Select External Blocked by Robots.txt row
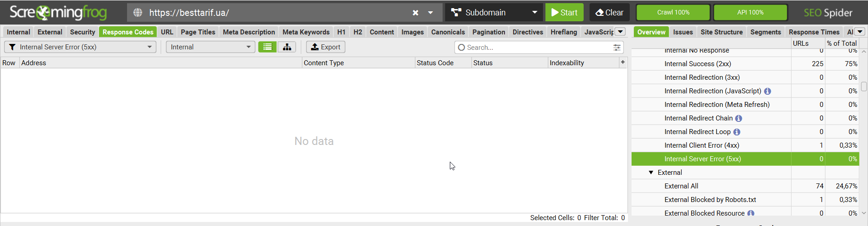868x226 pixels. click(745, 200)
